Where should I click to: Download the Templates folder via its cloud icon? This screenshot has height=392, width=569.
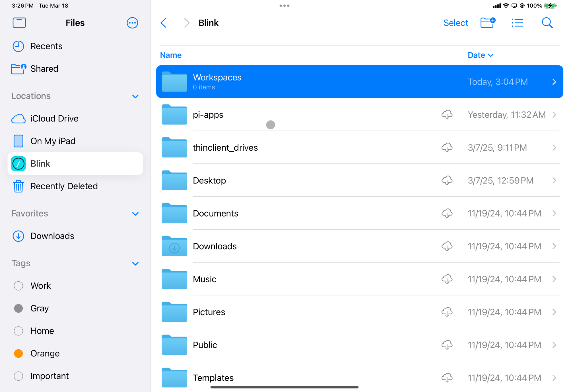pyautogui.click(x=447, y=378)
